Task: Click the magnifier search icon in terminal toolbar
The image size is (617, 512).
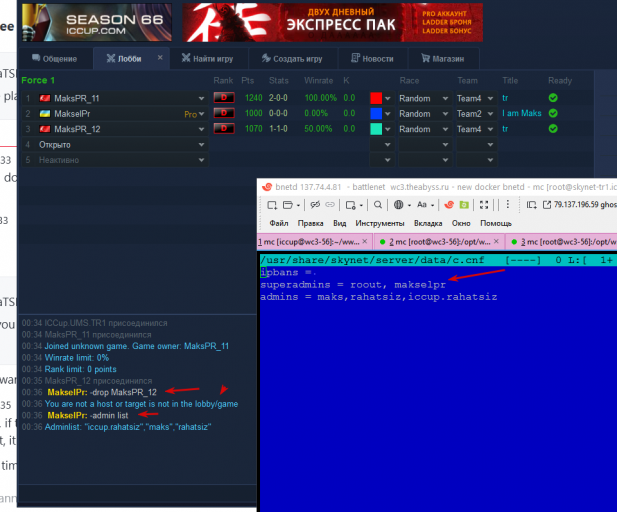Action: point(378,205)
